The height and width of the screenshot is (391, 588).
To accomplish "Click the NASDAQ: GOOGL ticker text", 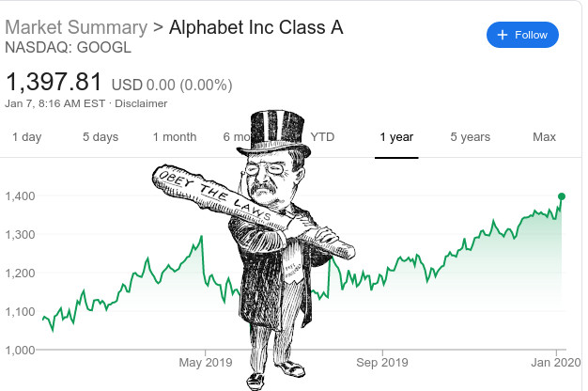I will click(x=69, y=48).
